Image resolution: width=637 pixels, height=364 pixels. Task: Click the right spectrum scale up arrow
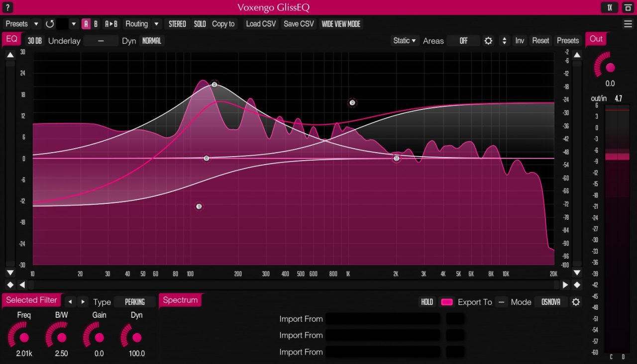(577, 55)
